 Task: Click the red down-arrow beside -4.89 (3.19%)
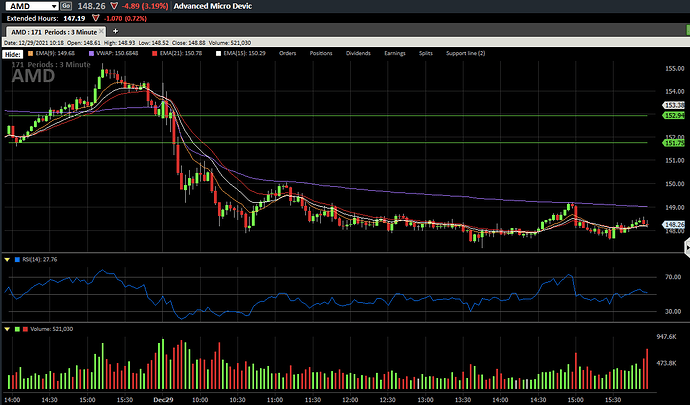(114, 6)
